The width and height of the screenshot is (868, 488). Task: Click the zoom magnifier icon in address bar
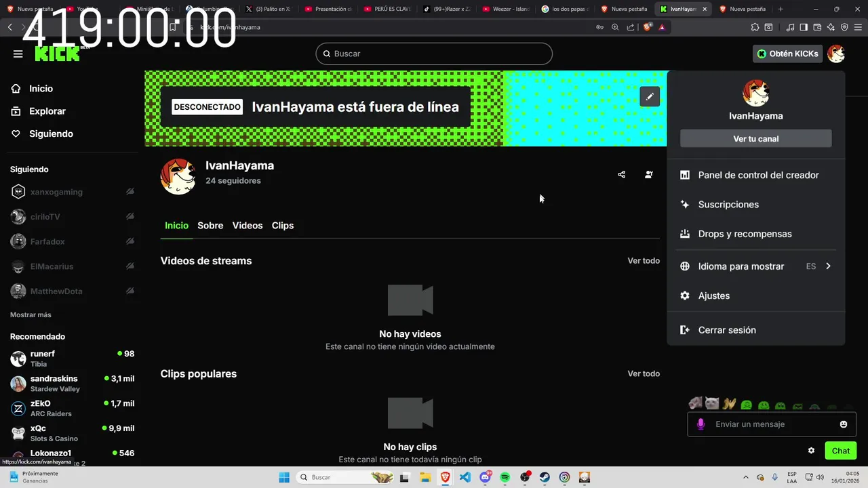615,27
